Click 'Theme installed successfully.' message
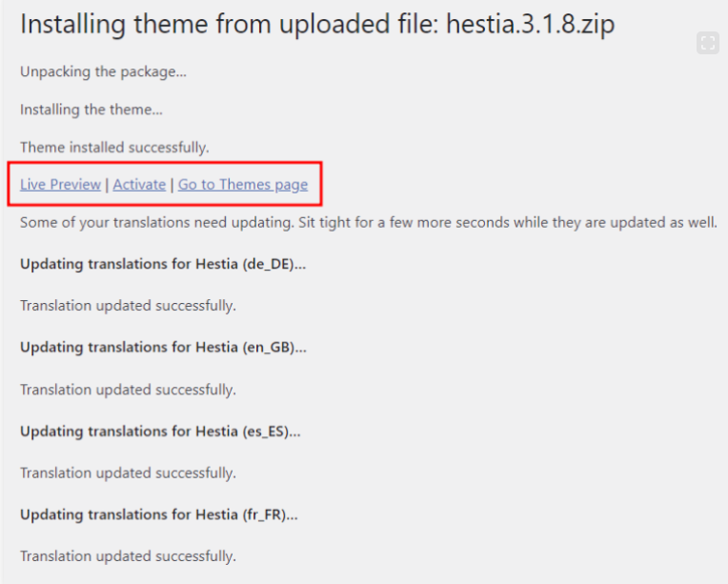The height and width of the screenshot is (584, 728). click(114, 148)
